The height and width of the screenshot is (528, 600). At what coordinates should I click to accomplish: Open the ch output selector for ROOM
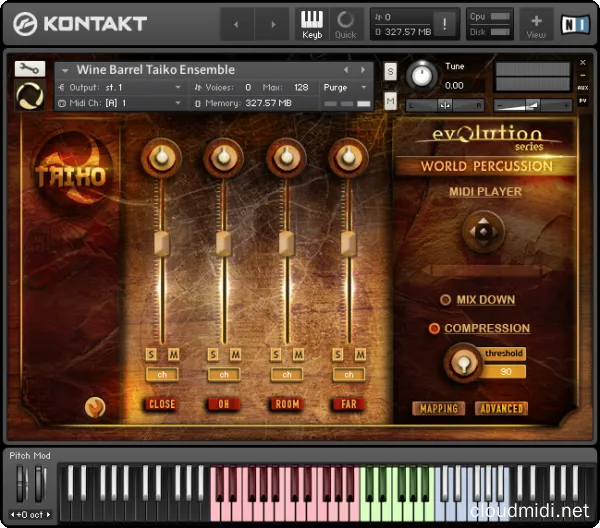click(x=287, y=375)
